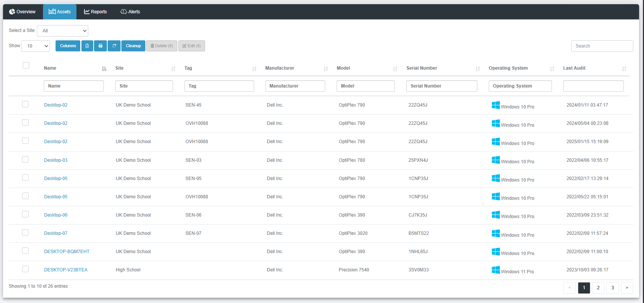Click the print icon button
The height and width of the screenshot is (303, 644).
coord(100,46)
